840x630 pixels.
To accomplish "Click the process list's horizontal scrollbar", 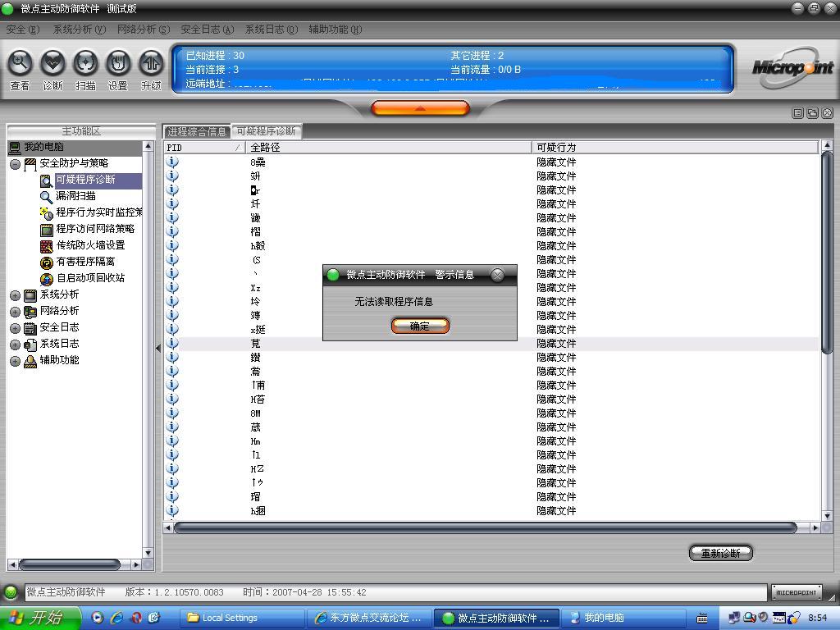I will coord(486,527).
